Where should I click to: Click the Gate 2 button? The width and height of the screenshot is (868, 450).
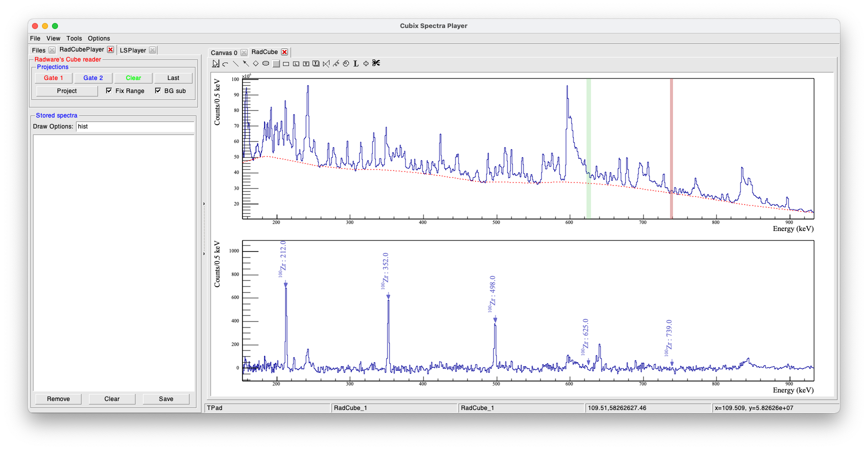(x=93, y=78)
